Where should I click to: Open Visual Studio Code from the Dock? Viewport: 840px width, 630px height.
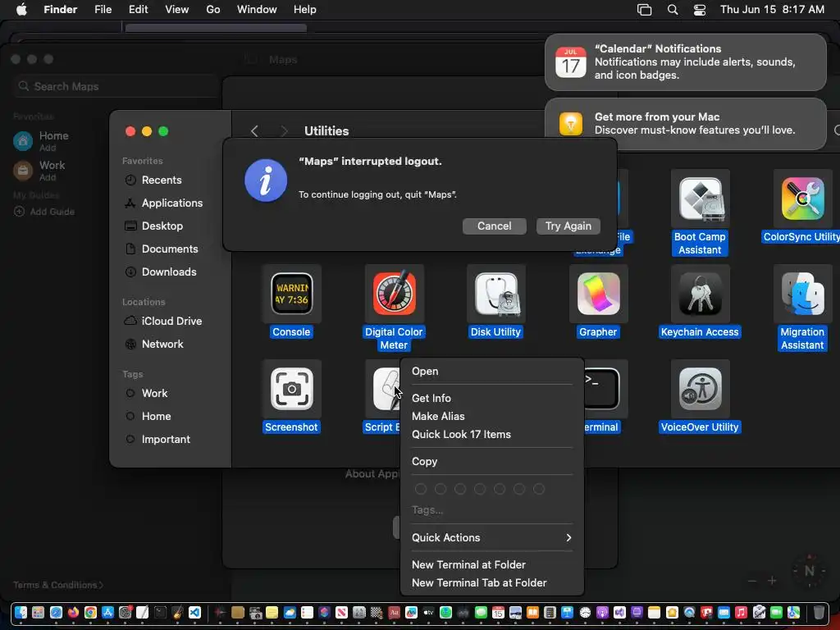click(194, 612)
